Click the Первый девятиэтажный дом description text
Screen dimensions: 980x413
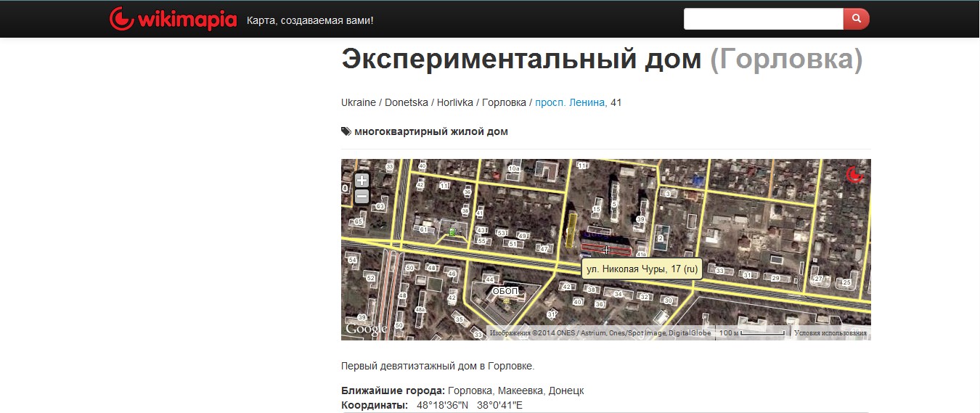pyautogui.click(x=438, y=365)
